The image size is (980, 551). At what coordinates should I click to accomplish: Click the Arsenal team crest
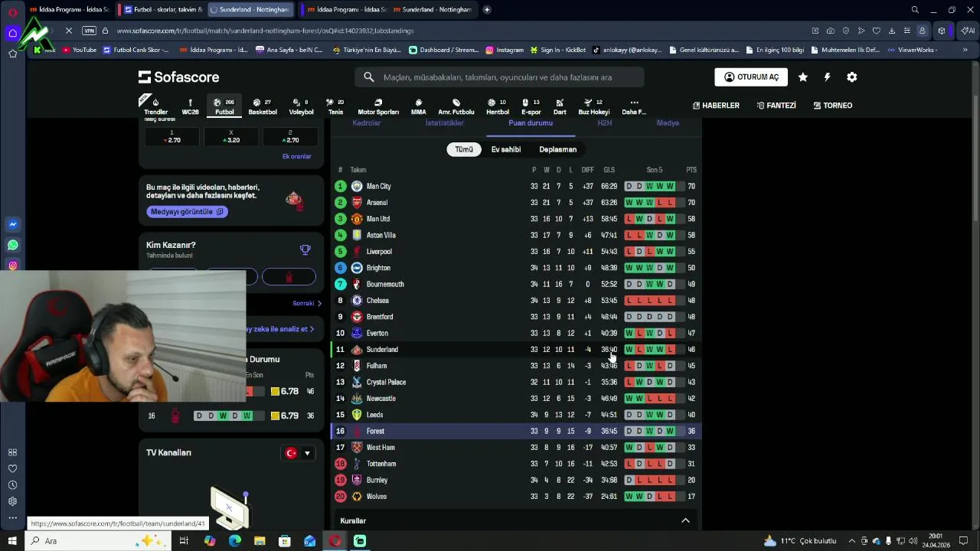[x=357, y=203]
